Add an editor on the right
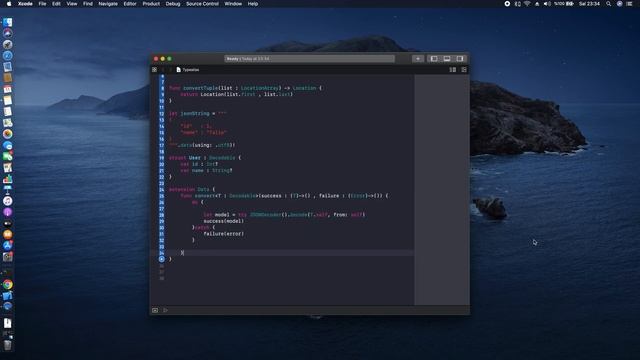640x360 pixels. pyautogui.click(x=464, y=70)
